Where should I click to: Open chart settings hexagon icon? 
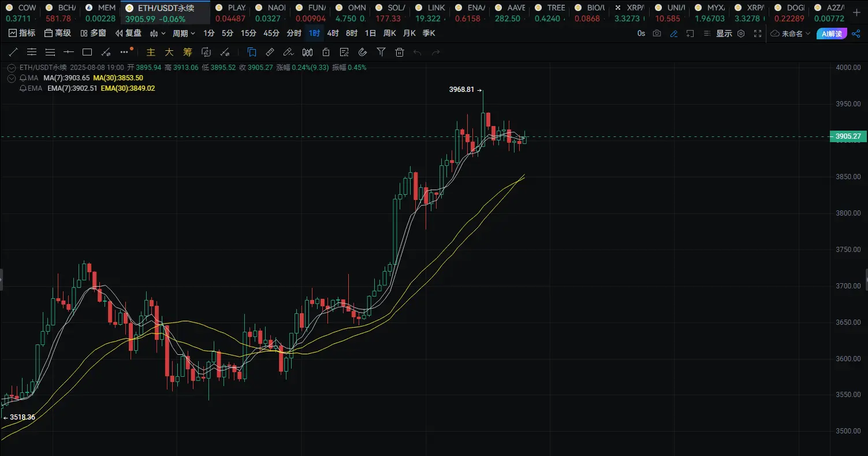[741, 34]
